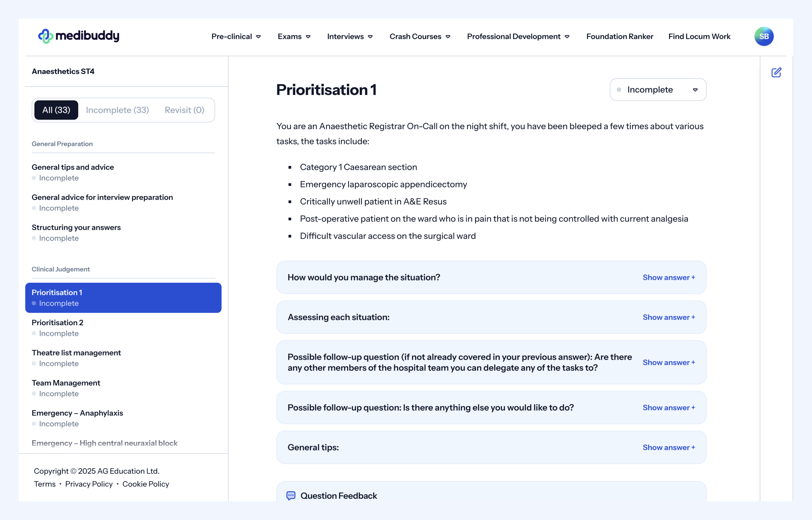Go to Find Locum Work

(699, 37)
